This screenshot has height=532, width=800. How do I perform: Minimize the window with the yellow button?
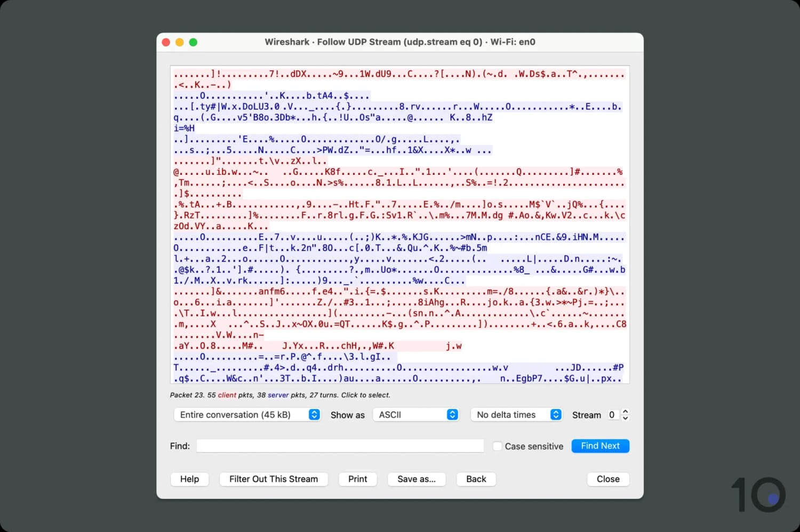pos(180,42)
